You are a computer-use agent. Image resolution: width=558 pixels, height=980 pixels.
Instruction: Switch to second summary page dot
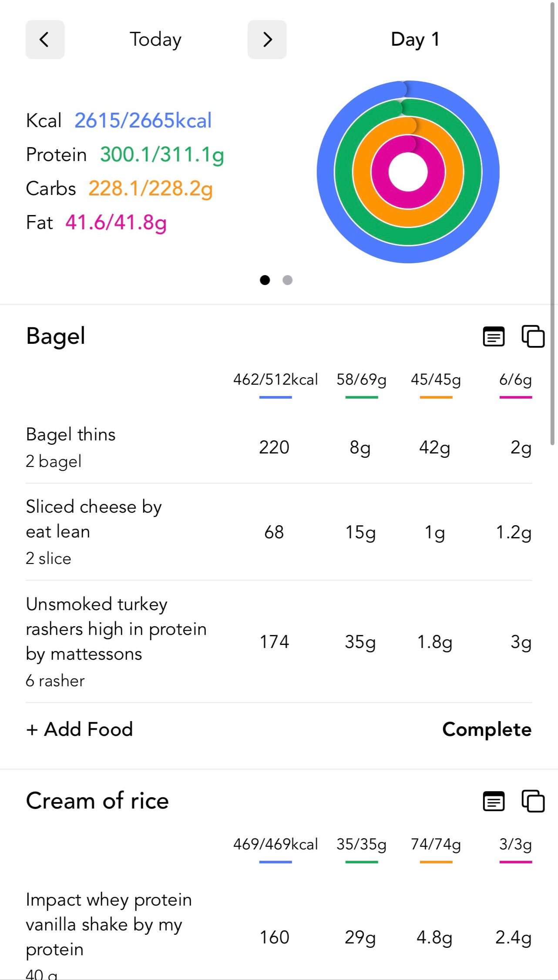pyautogui.click(x=287, y=280)
